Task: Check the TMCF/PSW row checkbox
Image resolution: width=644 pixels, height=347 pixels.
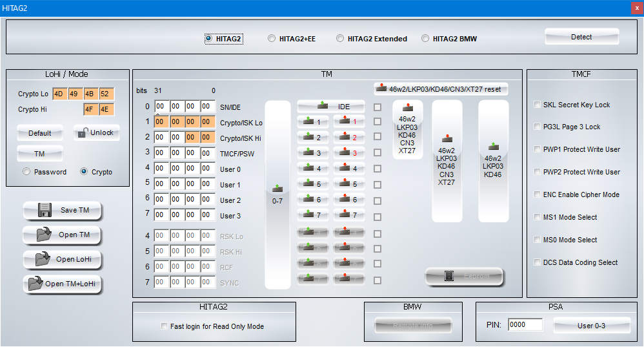Action: tap(377, 152)
